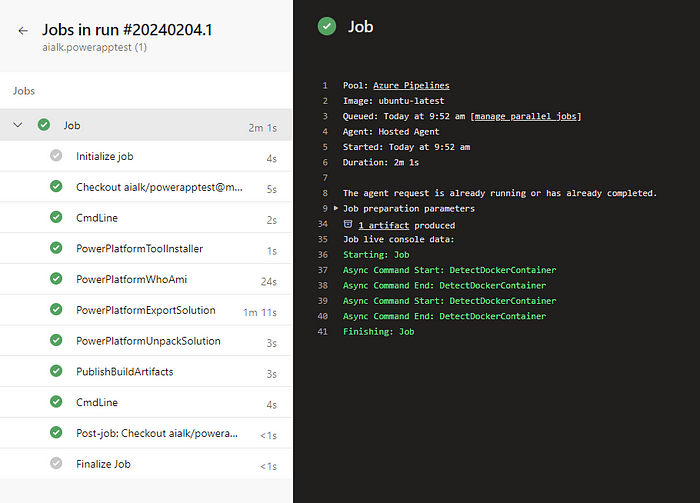Click the artifact box icon on line 34

click(x=348, y=224)
